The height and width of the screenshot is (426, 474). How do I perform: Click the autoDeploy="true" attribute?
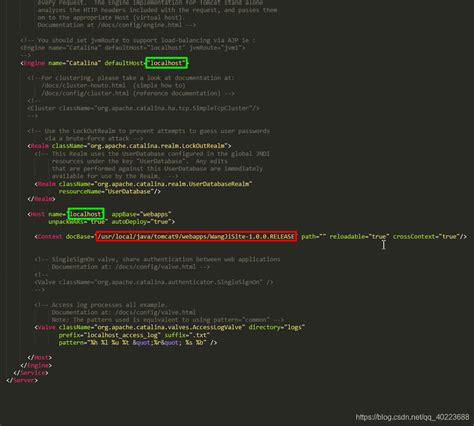pyautogui.click(x=141, y=222)
